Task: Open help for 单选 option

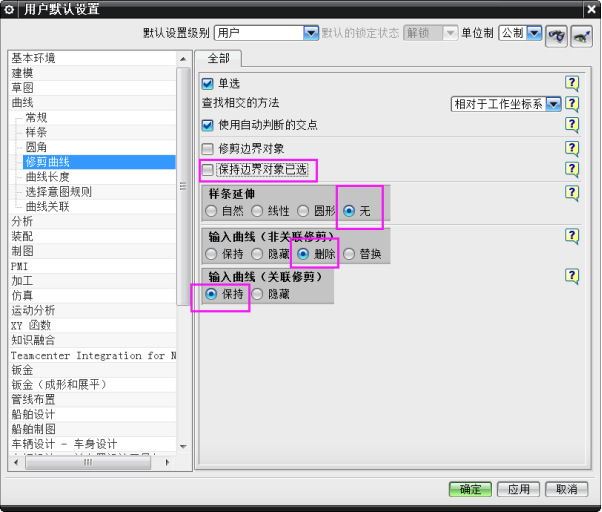Action: pos(572,83)
